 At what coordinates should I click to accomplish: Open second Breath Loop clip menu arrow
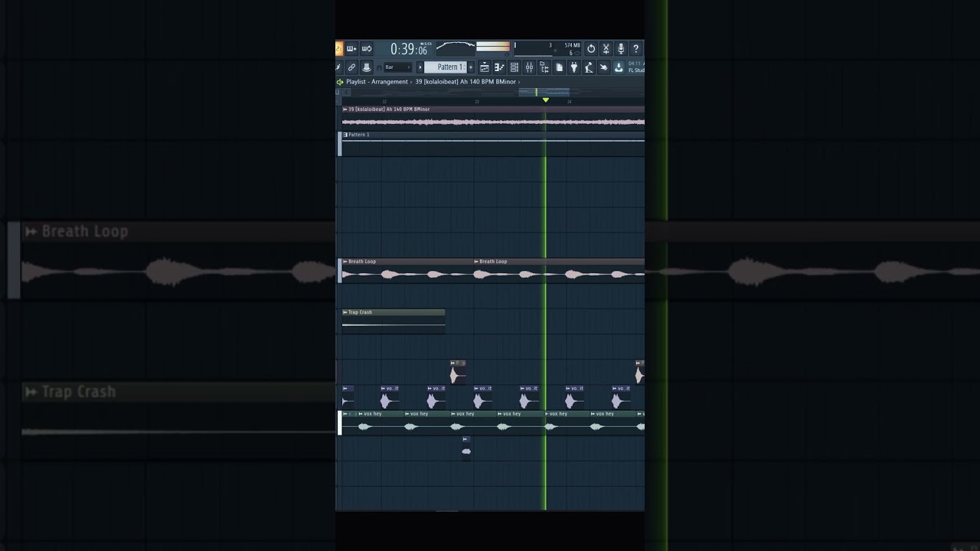476,262
